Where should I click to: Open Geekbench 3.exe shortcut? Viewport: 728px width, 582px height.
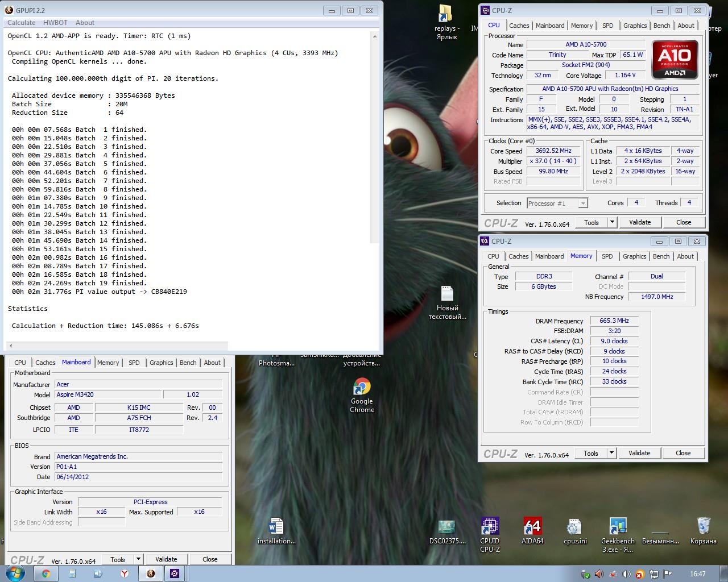pos(618,534)
